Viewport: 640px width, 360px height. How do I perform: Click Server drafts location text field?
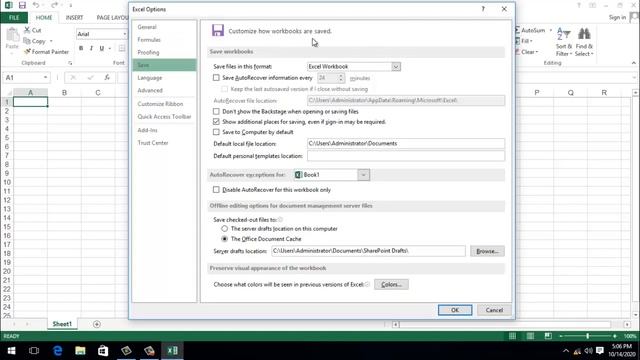tap(368, 251)
